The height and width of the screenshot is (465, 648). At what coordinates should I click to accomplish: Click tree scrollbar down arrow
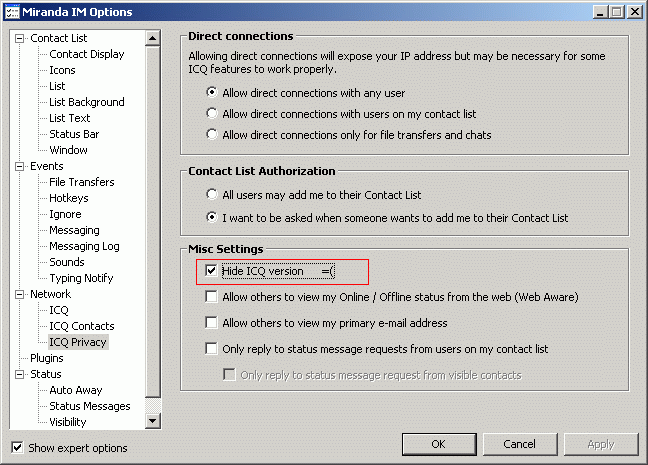(152, 421)
